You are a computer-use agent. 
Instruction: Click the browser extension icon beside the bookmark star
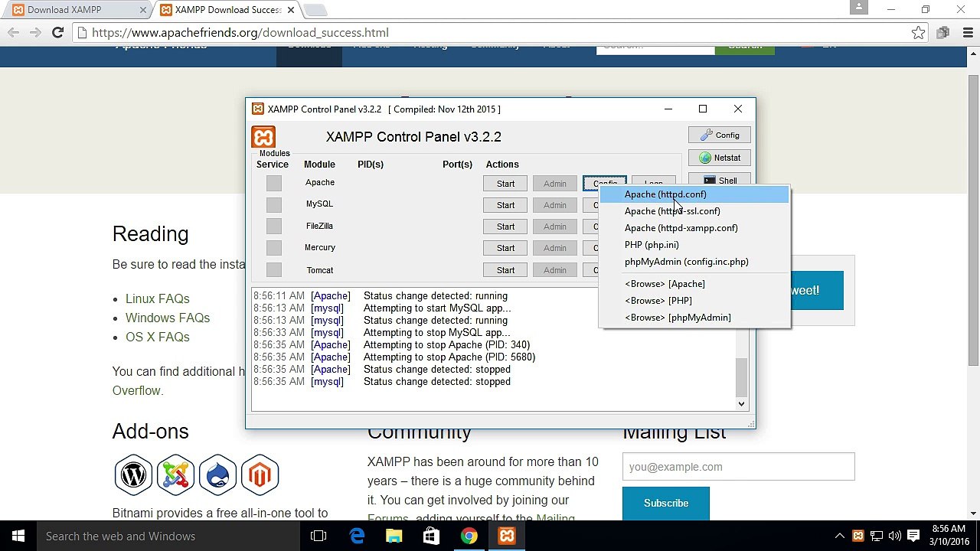pos(943,33)
